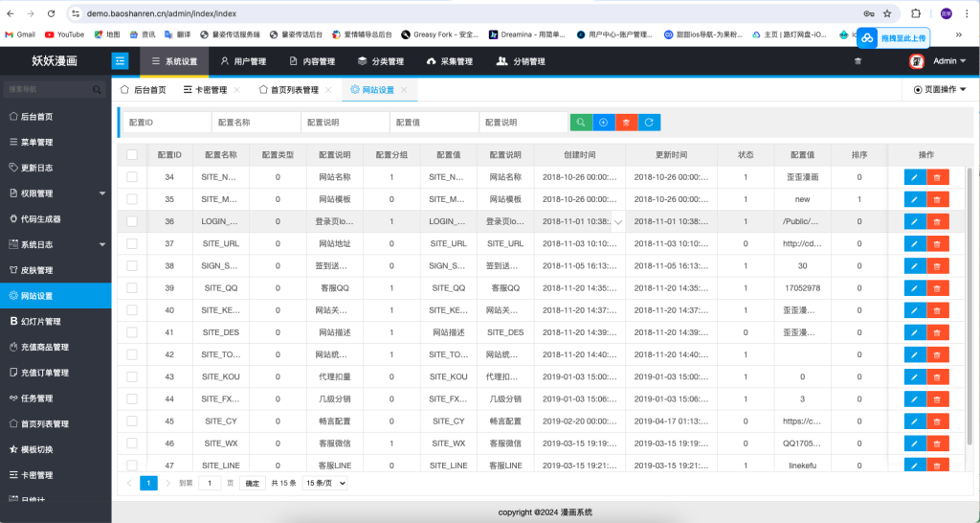Open 采集管理 top menu
Viewport: 980px width, 523px height.
click(450, 61)
